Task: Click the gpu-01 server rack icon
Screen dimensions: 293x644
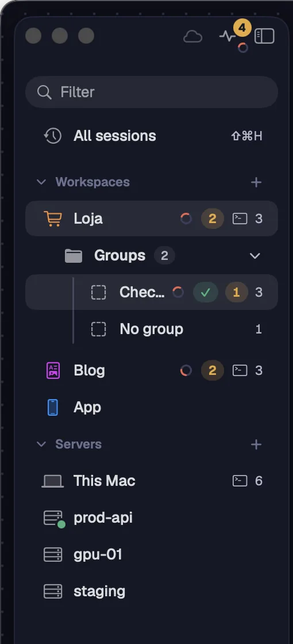Action: [53, 555]
